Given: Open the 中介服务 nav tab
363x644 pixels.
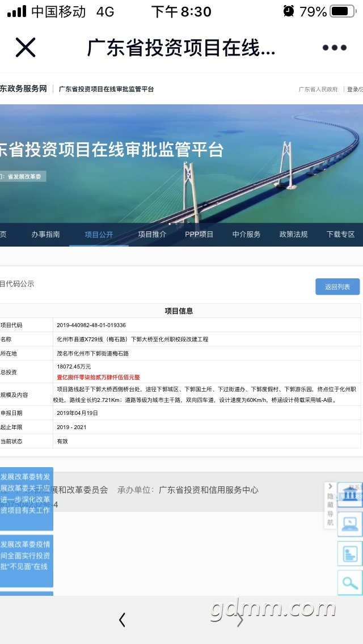Looking at the screenshot, I should click(x=246, y=235).
